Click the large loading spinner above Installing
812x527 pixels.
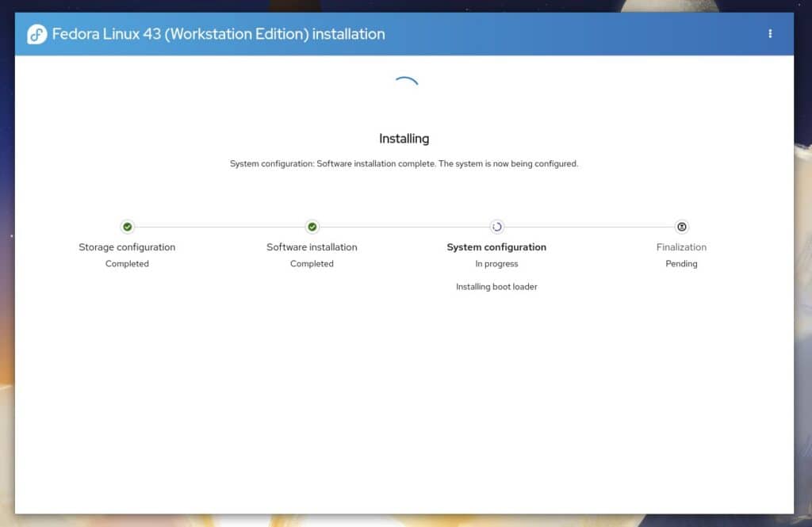(404, 82)
